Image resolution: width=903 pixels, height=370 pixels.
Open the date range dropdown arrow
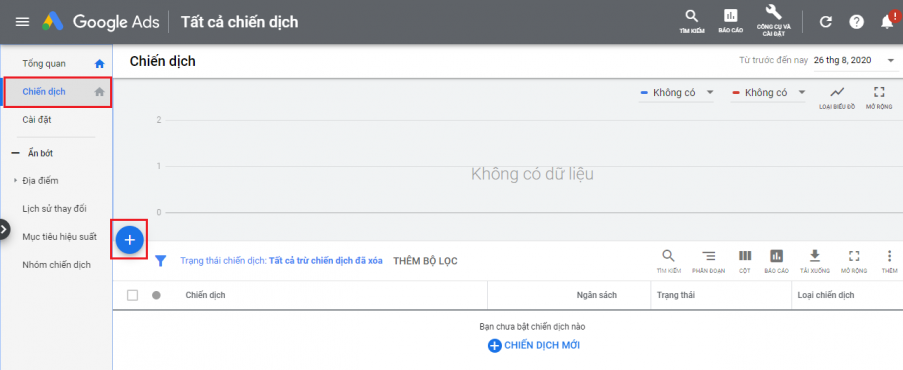[890, 61]
